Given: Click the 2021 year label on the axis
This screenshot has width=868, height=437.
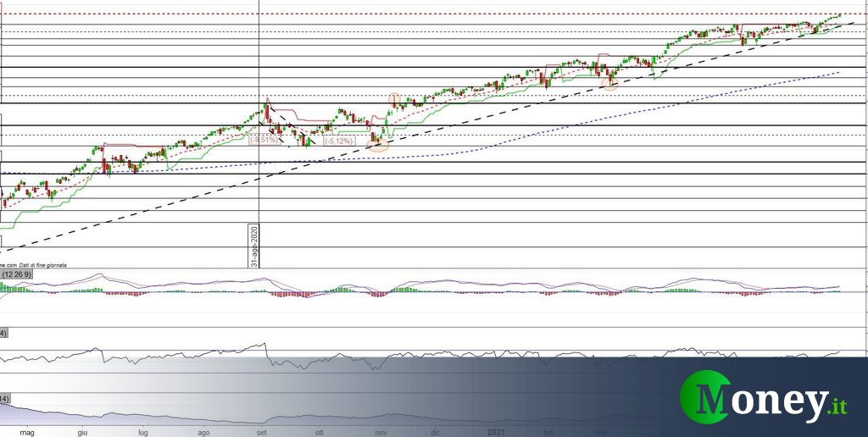Looking at the screenshot, I should click(x=497, y=430).
